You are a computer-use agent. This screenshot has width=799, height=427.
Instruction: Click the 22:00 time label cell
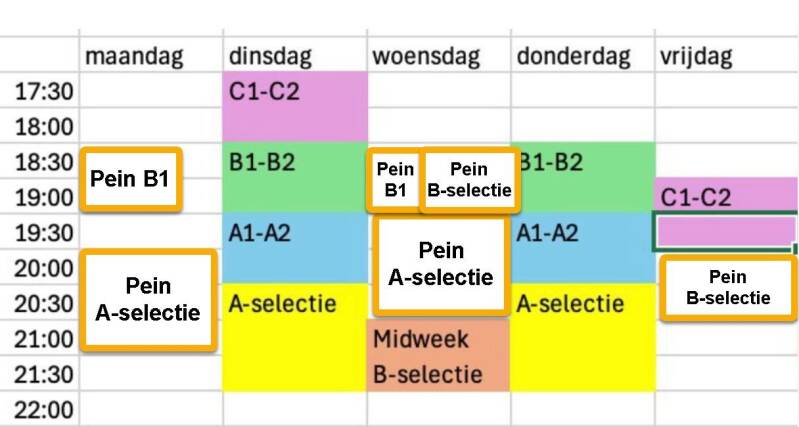coord(40,409)
